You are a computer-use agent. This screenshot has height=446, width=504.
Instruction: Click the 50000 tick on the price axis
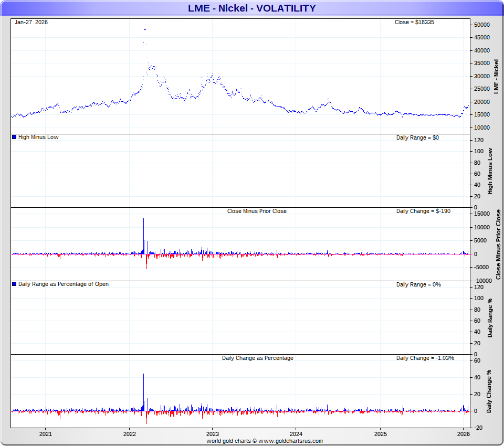482,25
